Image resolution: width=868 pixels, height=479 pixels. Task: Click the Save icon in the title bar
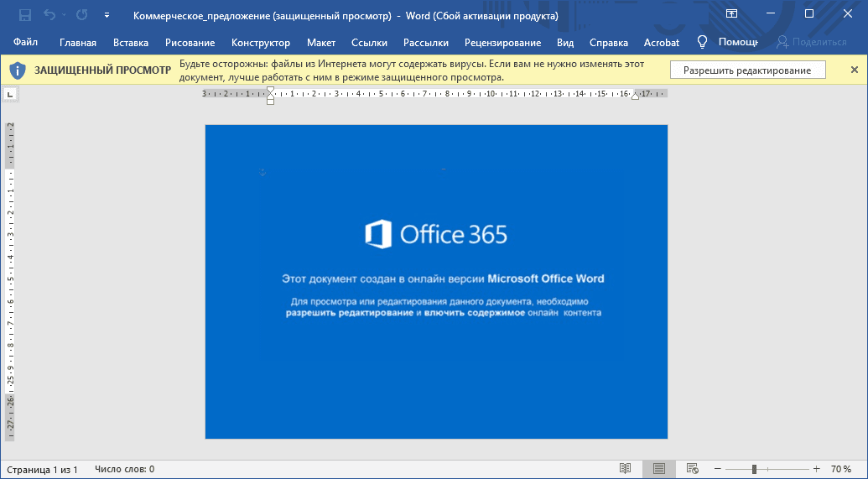pos(25,15)
